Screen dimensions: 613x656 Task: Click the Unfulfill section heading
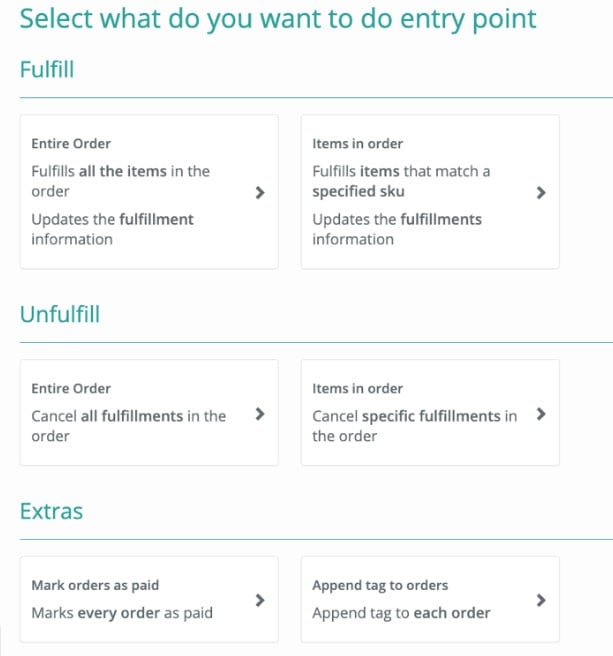click(x=60, y=314)
